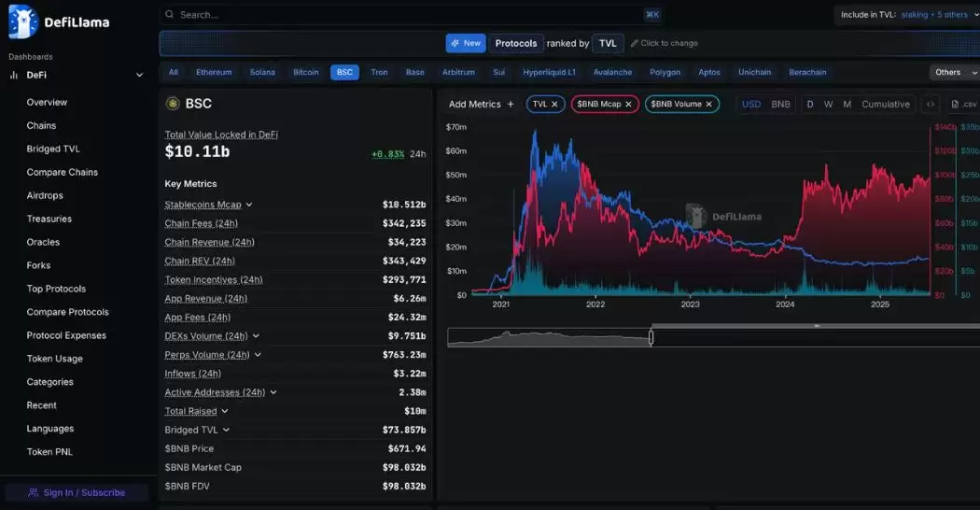Select Cumulative chart mode
980x510 pixels.
[886, 104]
